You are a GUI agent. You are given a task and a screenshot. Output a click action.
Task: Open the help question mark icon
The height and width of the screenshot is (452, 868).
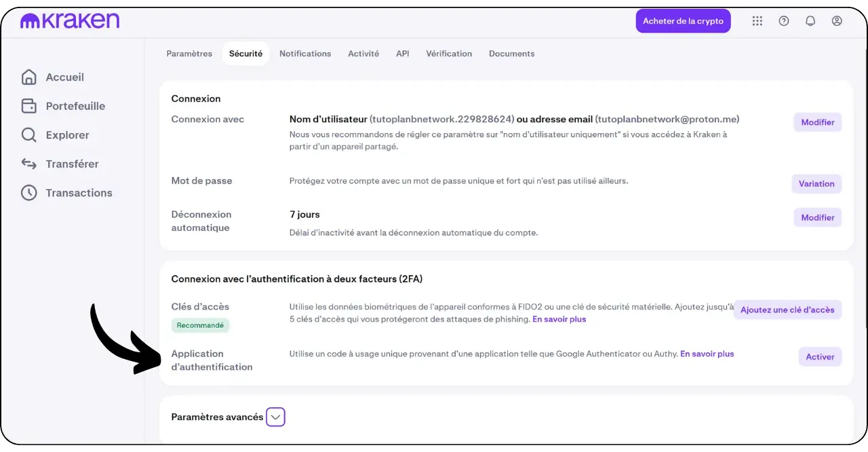coord(784,21)
